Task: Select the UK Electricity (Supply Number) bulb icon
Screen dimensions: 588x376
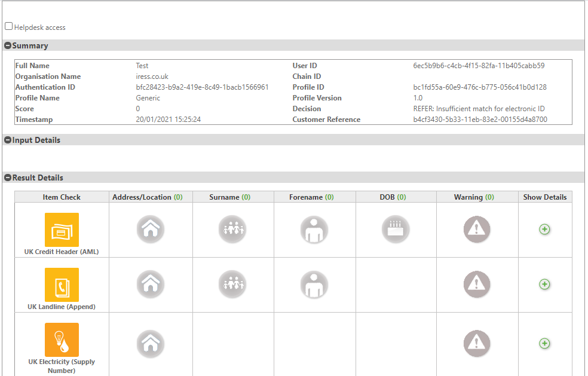Action: coord(62,340)
